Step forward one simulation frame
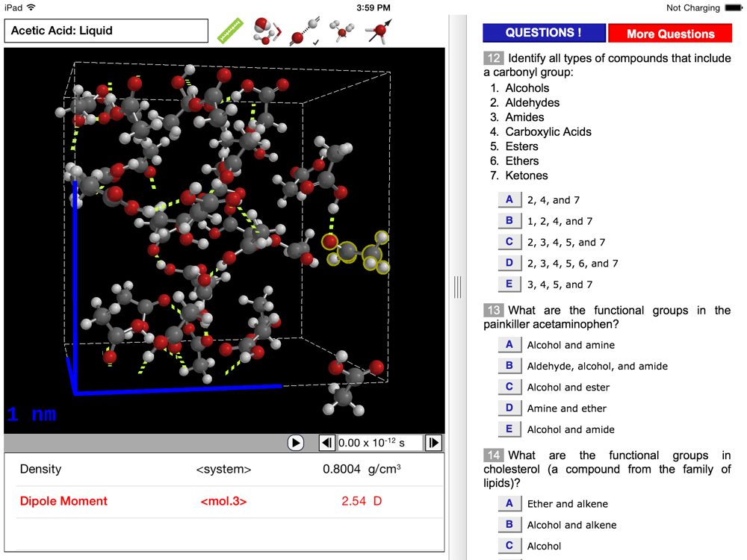This screenshot has height=560, width=747. [x=433, y=443]
